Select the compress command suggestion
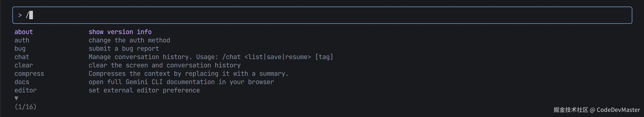The height and width of the screenshot is (117, 644). (29, 74)
